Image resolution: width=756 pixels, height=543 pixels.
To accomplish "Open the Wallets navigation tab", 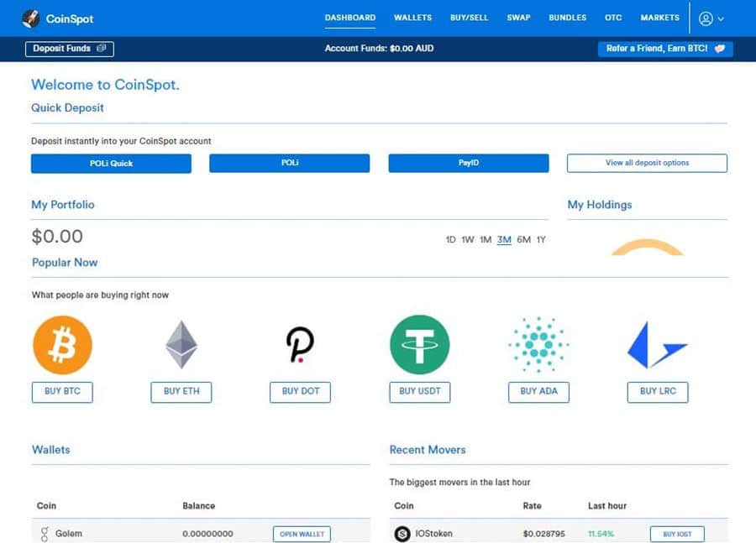I will [412, 18].
